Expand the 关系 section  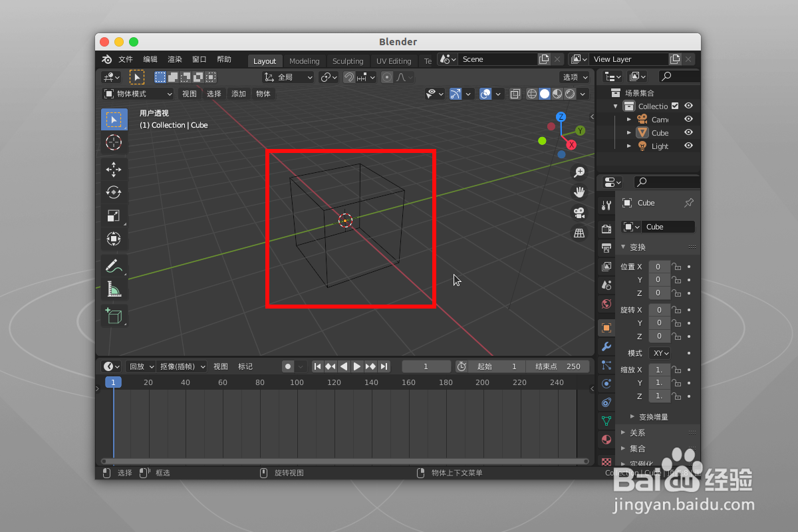[x=637, y=432]
